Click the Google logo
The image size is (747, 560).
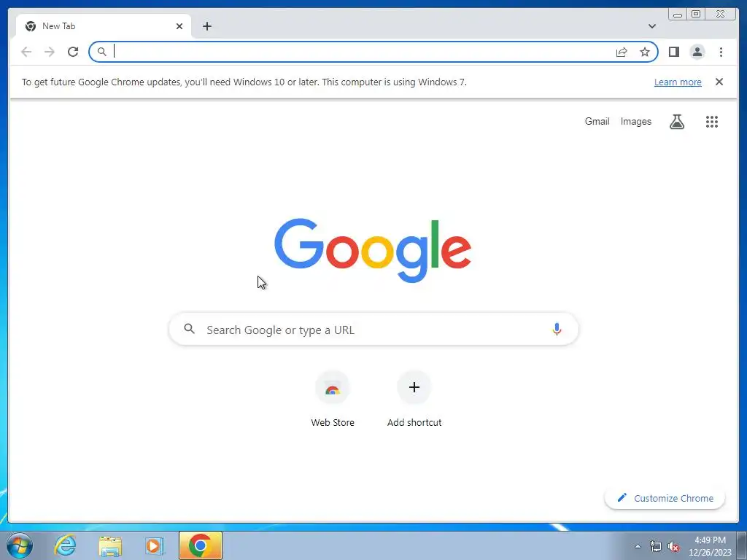373,251
